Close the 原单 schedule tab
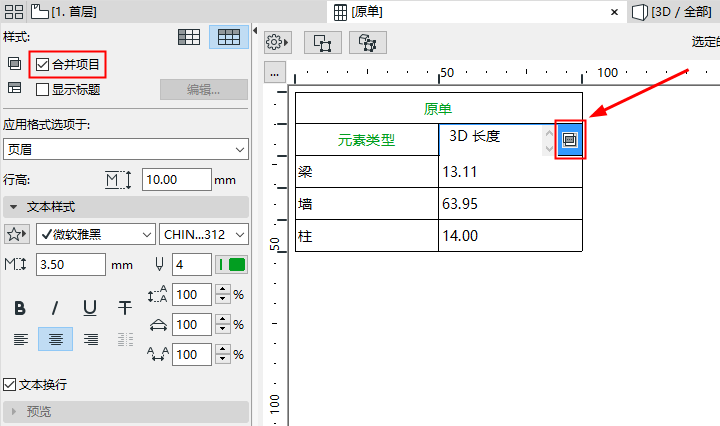Viewport: 720px width, 426px height. coord(614,12)
